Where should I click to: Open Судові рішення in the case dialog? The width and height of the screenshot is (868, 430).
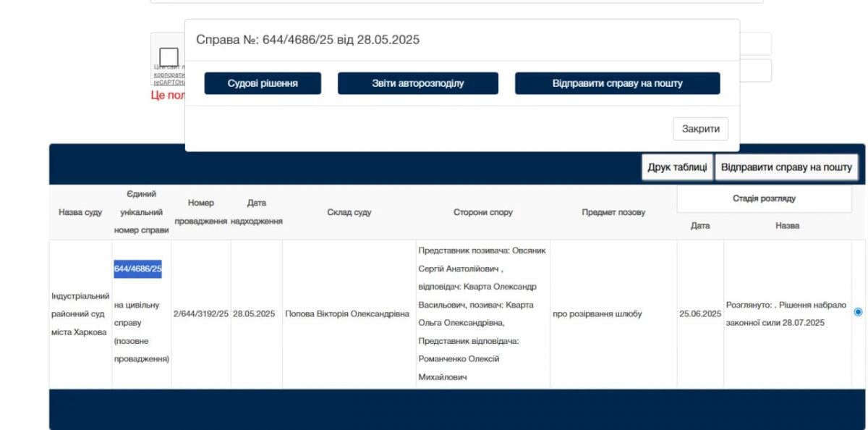pos(262,83)
